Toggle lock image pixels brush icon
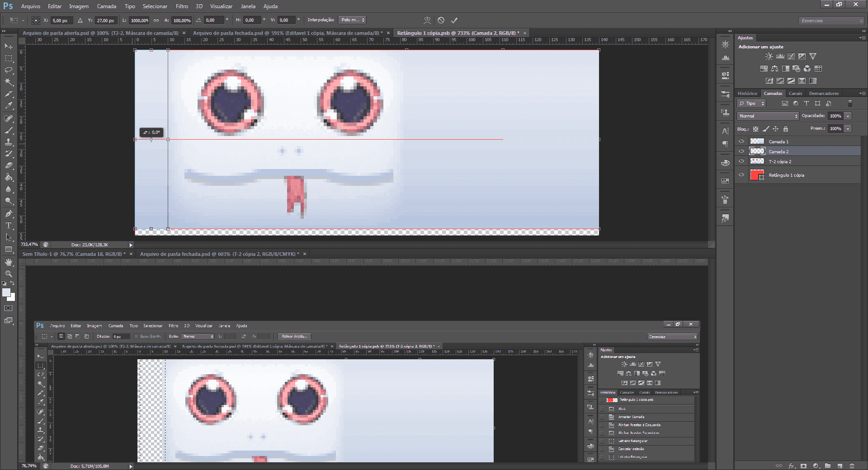Screen dimensions: 868x470 click(766, 129)
